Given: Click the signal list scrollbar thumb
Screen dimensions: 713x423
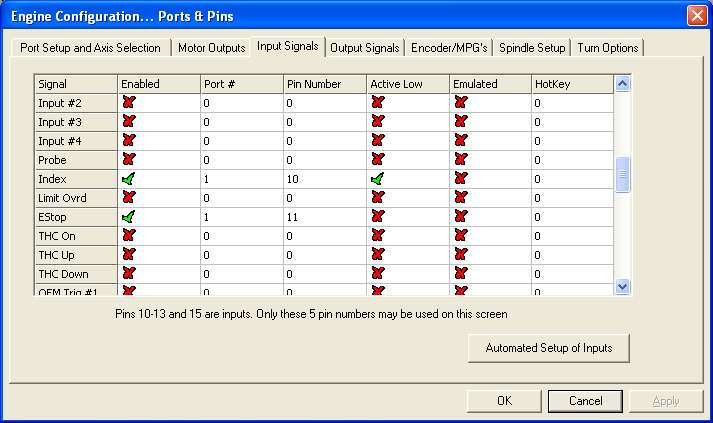Looking at the screenshot, I should [x=622, y=175].
